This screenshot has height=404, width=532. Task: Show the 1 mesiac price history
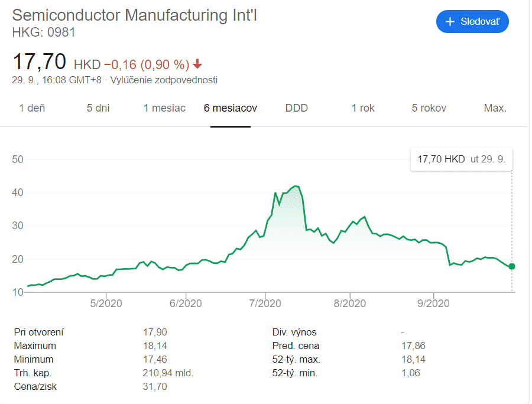[x=164, y=108]
